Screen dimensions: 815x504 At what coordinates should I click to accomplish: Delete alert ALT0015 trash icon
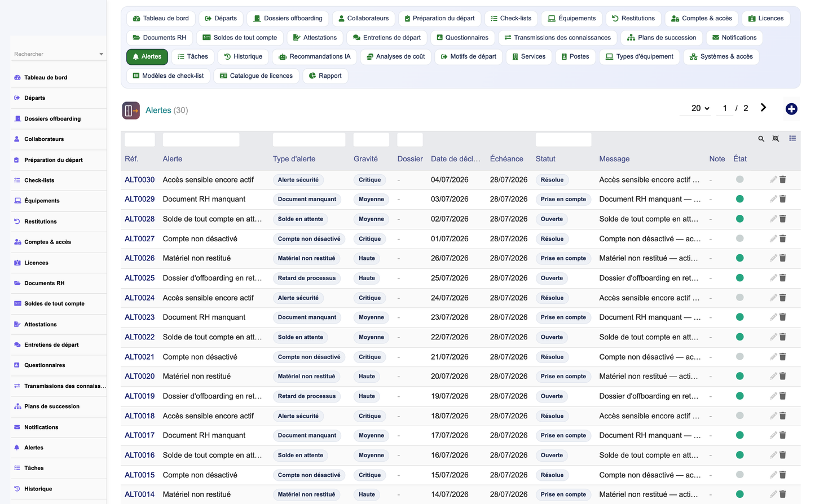[783, 475]
